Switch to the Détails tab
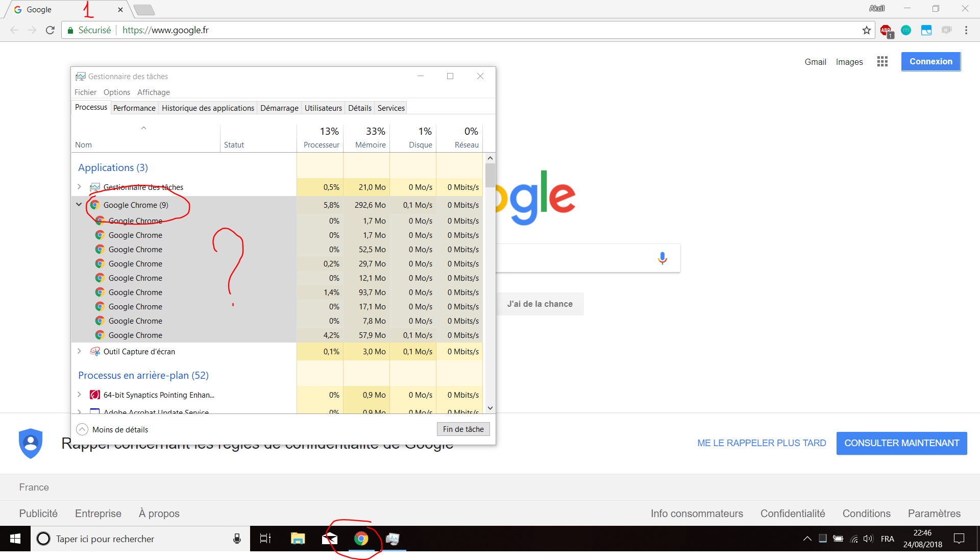Screen dimensions: 980x560 click(360, 108)
